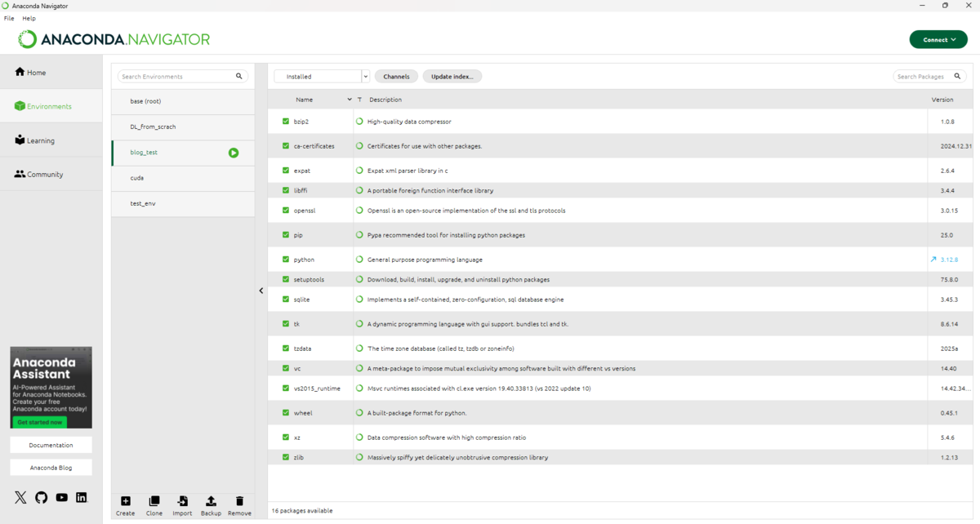Viewport: 980px width, 524px height.
Task: Toggle the setuptools package checkbox
Action: 286,279
